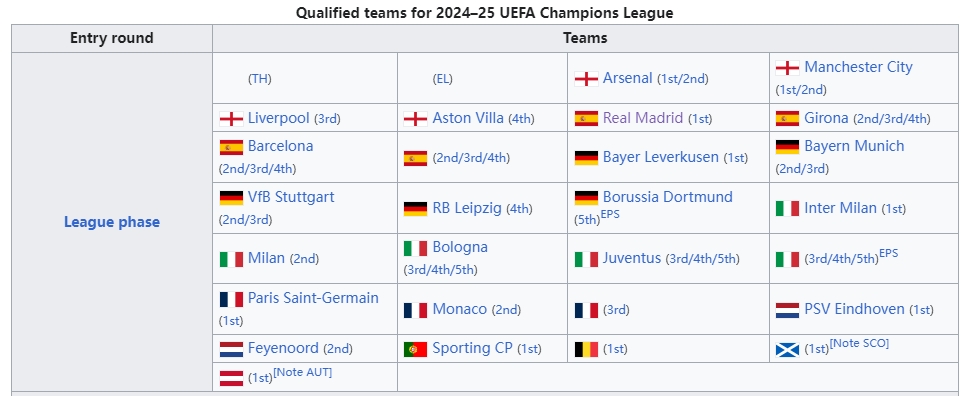This screenshot has height=396, width=965.
Task: Click the France flag beside Monaco
Action: click(x=415, y=310)
